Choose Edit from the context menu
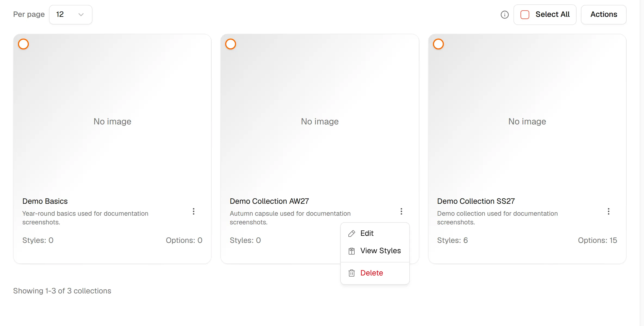Viewport: 644px width, 326px height. click(375, 233)
